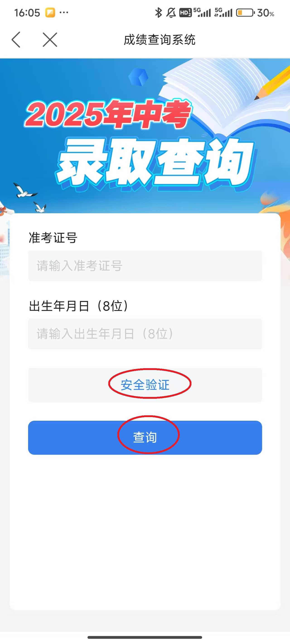Viewport: 290px width, 644px height.
Task: Close the page with X icon
Action: pos(50,39)
